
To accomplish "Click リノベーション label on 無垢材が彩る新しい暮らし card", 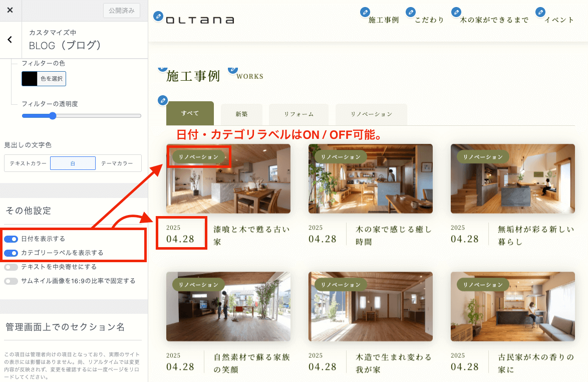I will 483,157.
